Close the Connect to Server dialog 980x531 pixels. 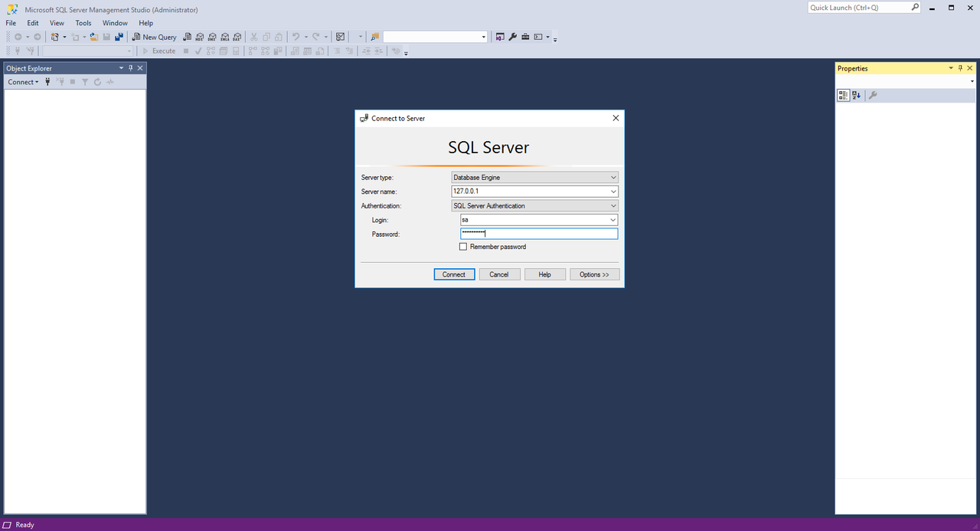[616, 118]
